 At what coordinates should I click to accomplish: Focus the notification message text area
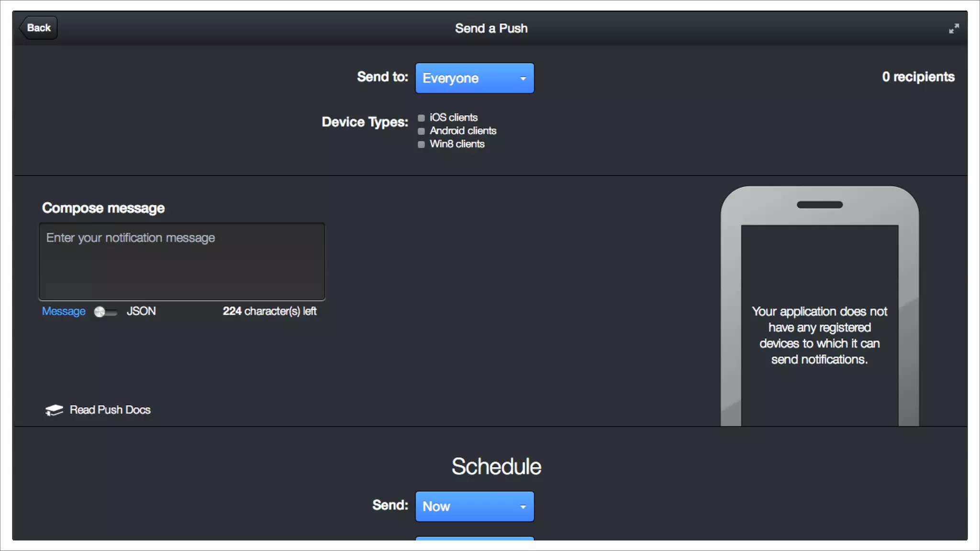[182, 262]
